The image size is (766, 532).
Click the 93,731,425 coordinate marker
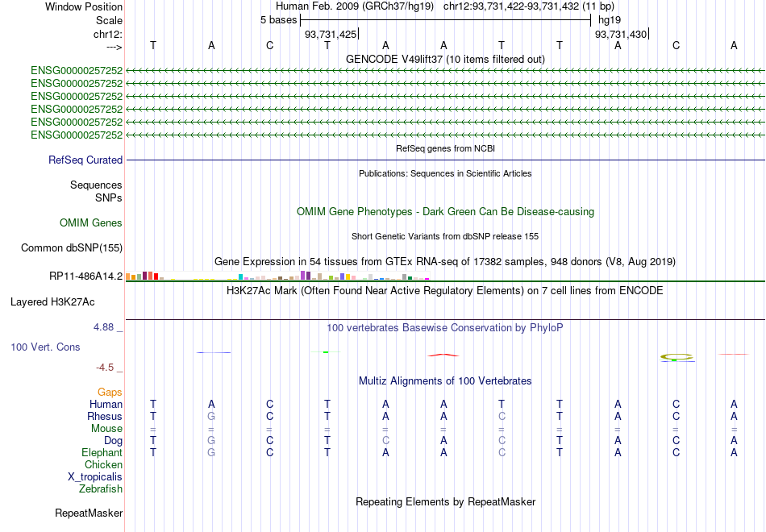click(x=331, y=34)
